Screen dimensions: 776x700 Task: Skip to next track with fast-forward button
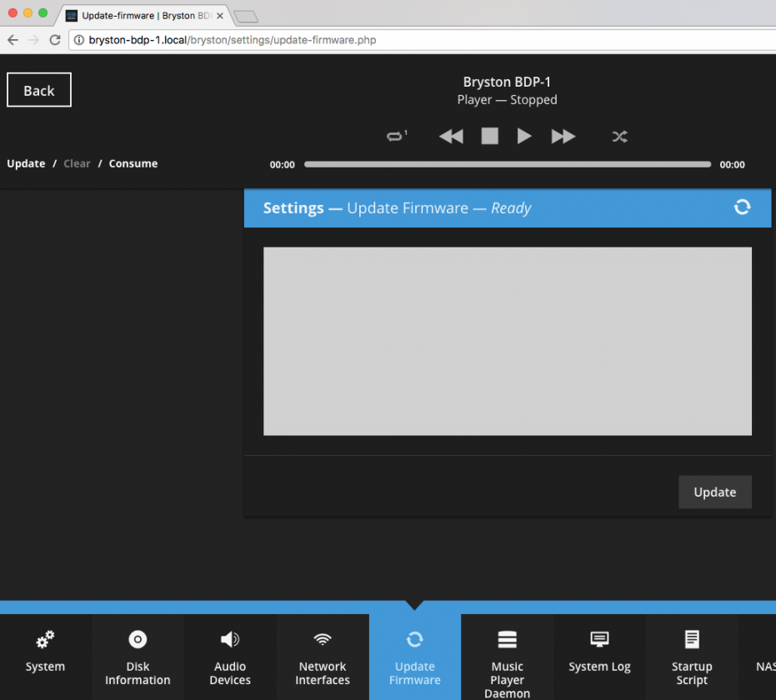563,136
